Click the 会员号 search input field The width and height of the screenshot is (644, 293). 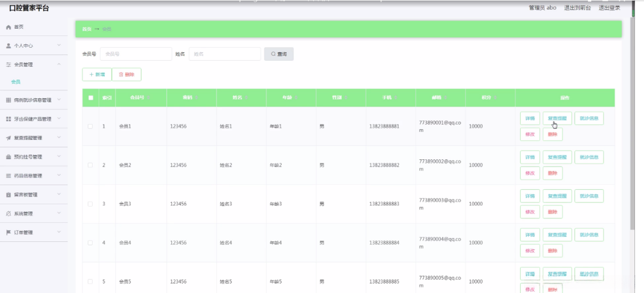pyautogui.click(x=136, y=54)
